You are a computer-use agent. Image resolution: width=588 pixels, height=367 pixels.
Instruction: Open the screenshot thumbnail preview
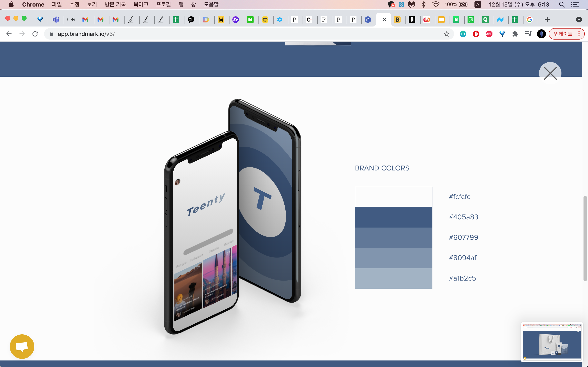(x=551, y=342)
